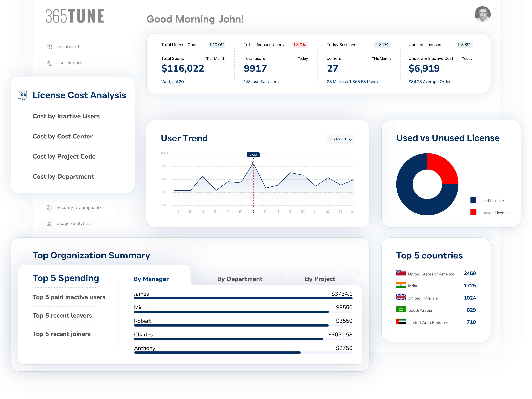Select Top 5 paid inactive users
This screenshot has width=532, height=399.
(x=69, y=297)
